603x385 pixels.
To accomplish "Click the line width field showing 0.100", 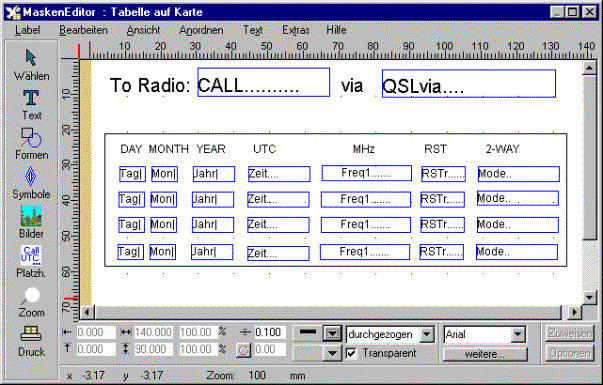I will coord(270,332).
